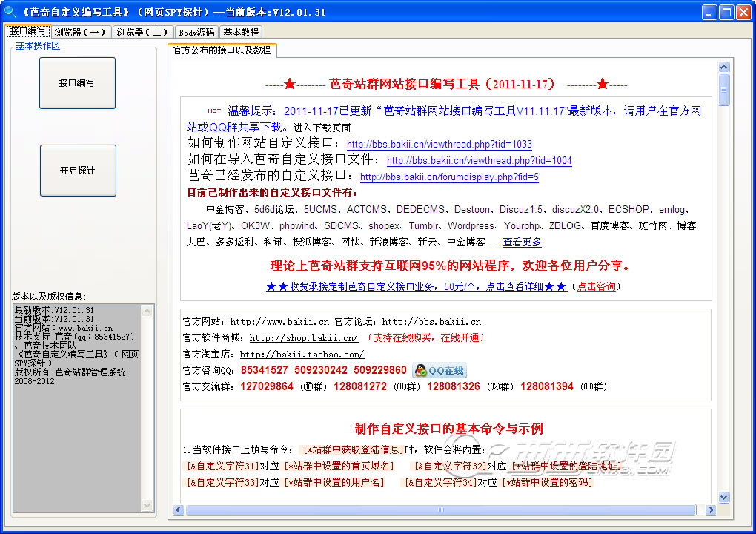Open the http://bakii.taobao.com/ link

[302, 355]
